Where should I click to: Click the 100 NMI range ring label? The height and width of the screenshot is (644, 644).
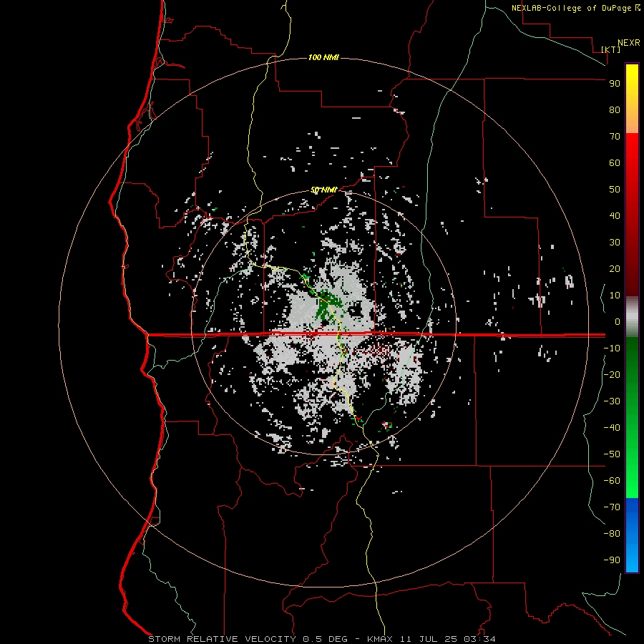pyautogui.click(x=323, y=57)
